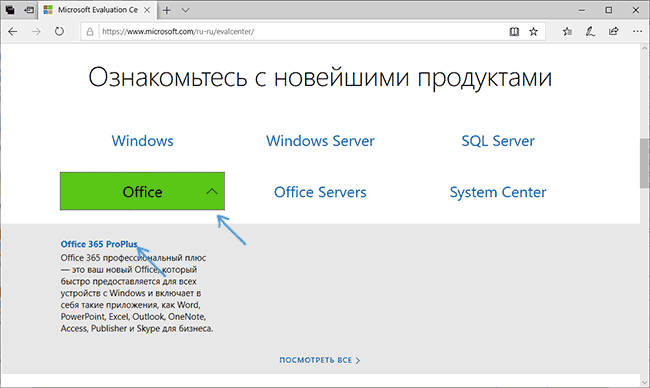Select the heading 'Ознакомьтесь с новейшими продуктами'
650x388 pixels.
(320, 78)
